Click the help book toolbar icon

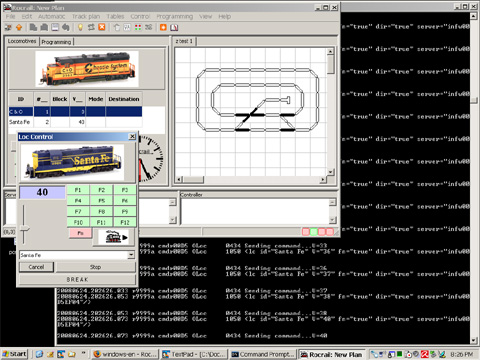point(174,27)
